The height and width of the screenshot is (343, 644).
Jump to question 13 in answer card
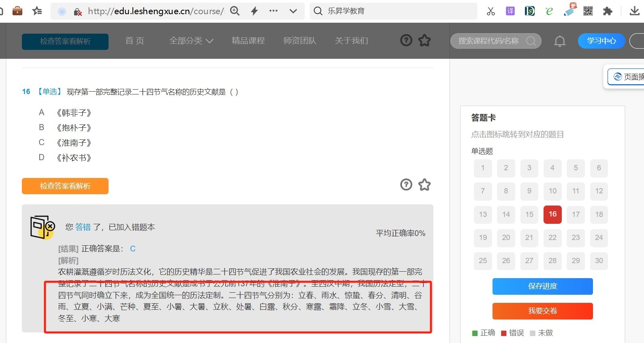(x=483, y=214)
